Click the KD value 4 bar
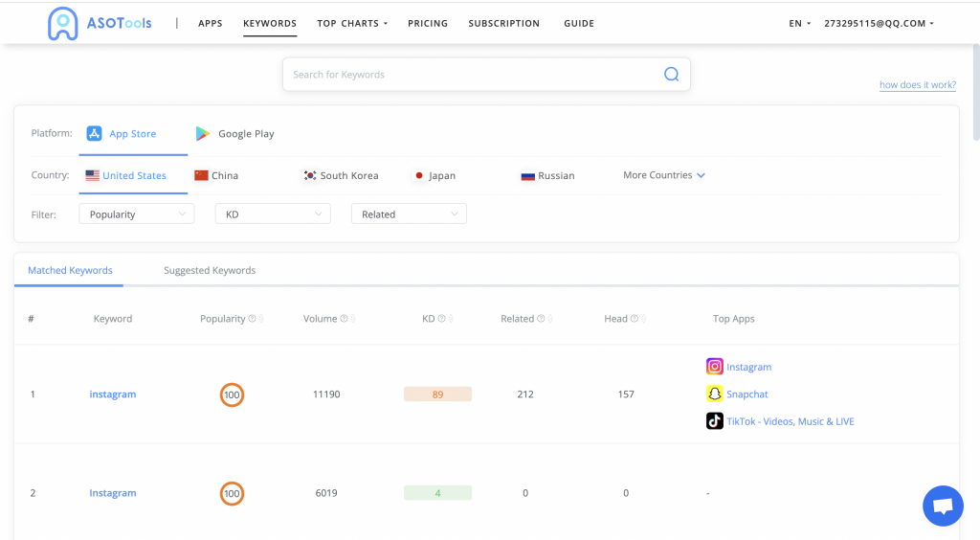Image resolution: width=980 pixels, height=540 pixels. 437,493
